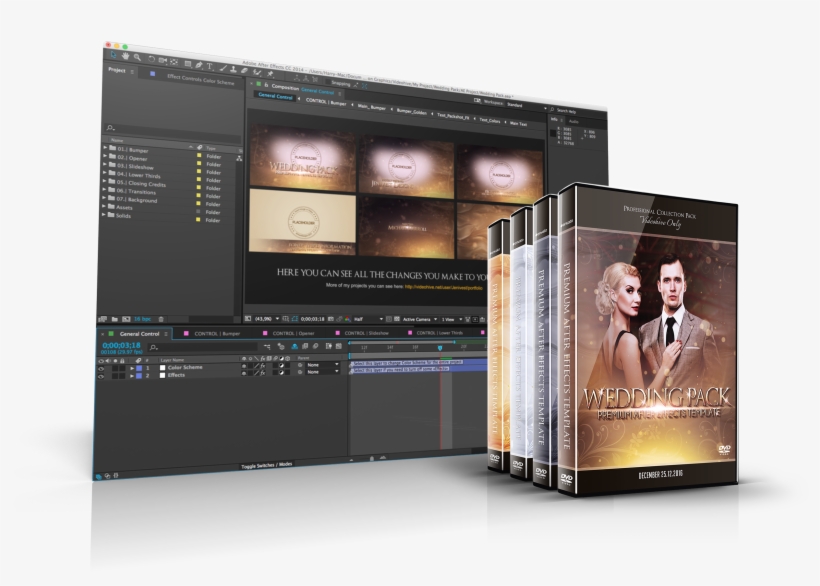Switch to the CONTROL | Opener timeline tab
The height and width of the screenshot is (586, 820).
293,334
